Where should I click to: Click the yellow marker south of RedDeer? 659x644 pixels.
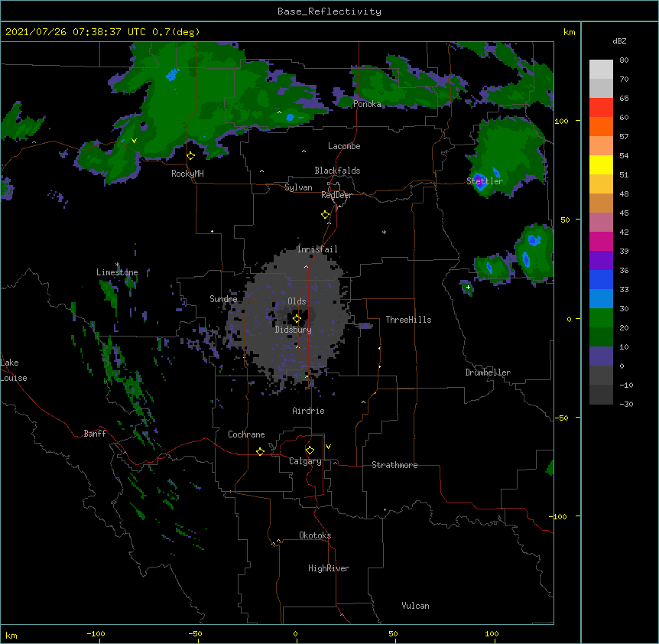[326, 215]
